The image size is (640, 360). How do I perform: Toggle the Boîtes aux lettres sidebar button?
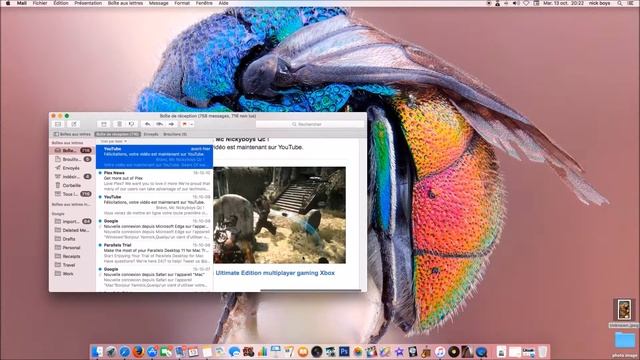[72, 134]
